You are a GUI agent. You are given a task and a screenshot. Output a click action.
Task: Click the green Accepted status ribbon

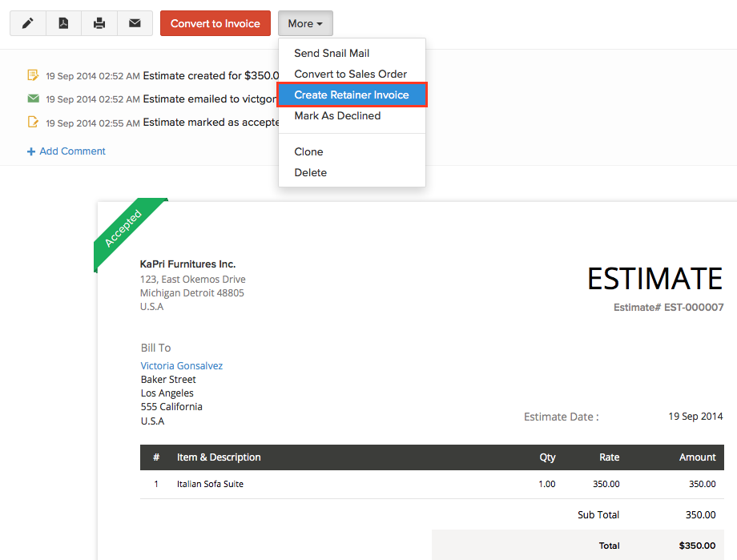click(x=124, y=228)
